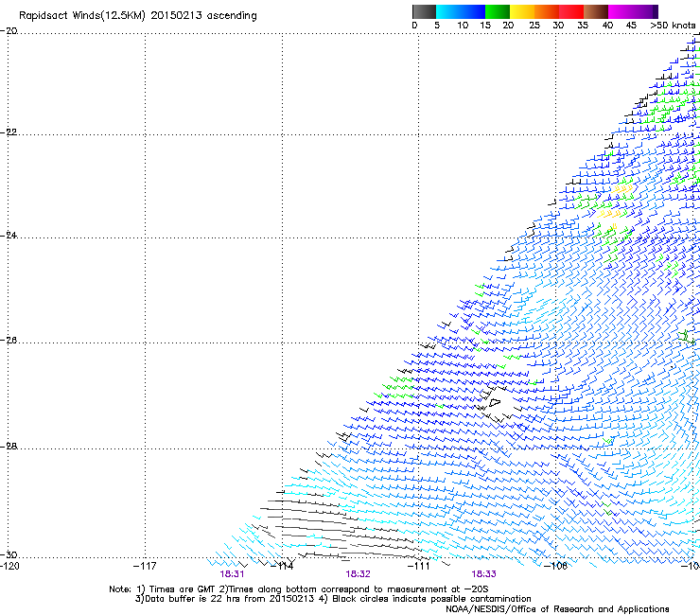
Task: Click the '-30' latitude axis label
Action: (9, 554)
